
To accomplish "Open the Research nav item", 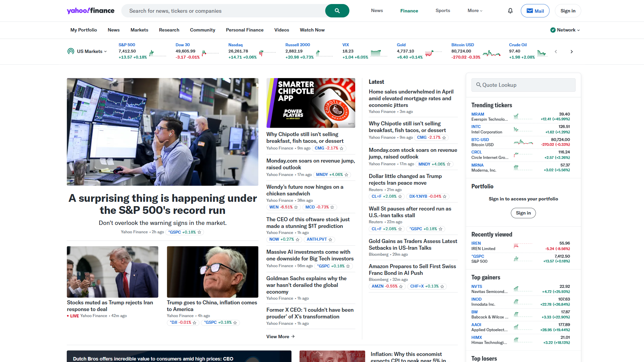I will pyautogui.click(x=169, y=30).
